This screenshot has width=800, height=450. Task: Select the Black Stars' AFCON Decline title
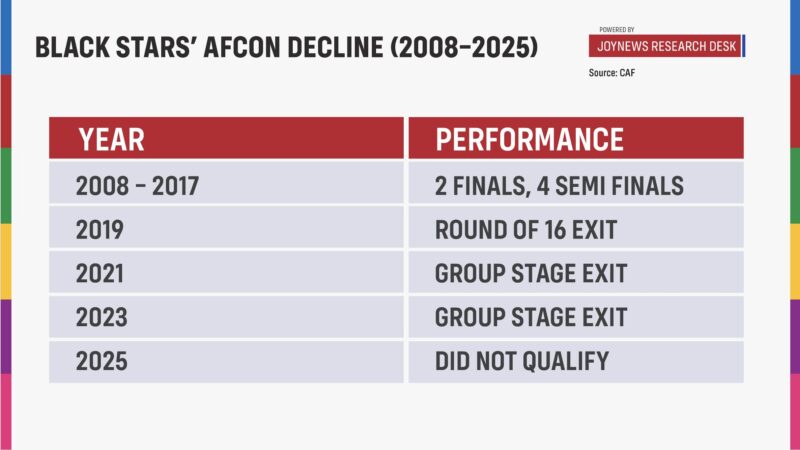[x=285, y=47]
